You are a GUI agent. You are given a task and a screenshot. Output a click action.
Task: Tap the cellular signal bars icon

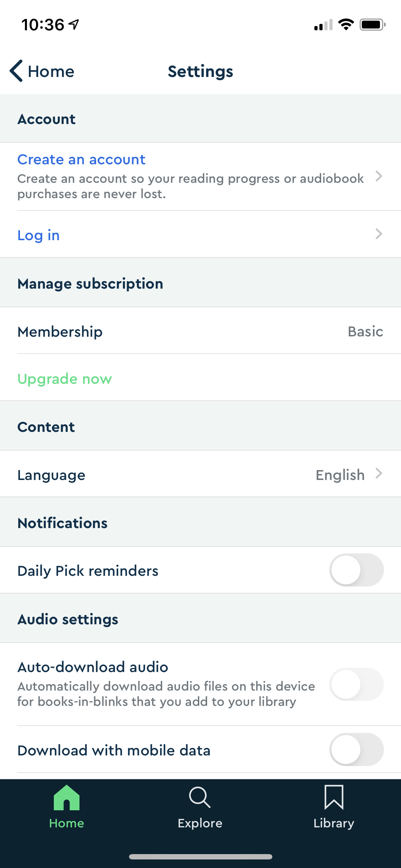[x=323, y=25]
